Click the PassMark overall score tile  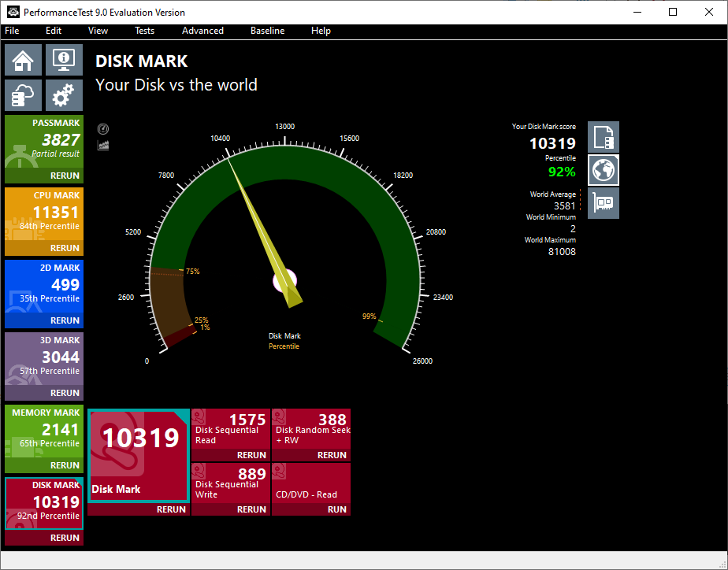point(44,141)
